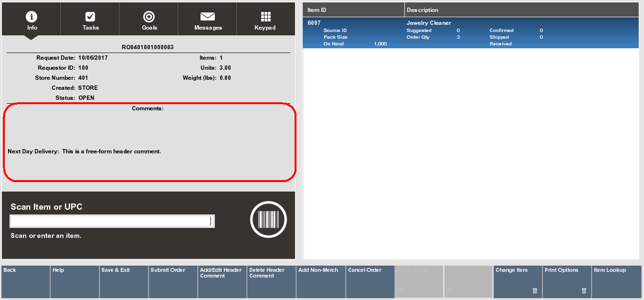Click Delete Header Comment button
This screenshot has width=644, height=300.
tap(272, 282)
